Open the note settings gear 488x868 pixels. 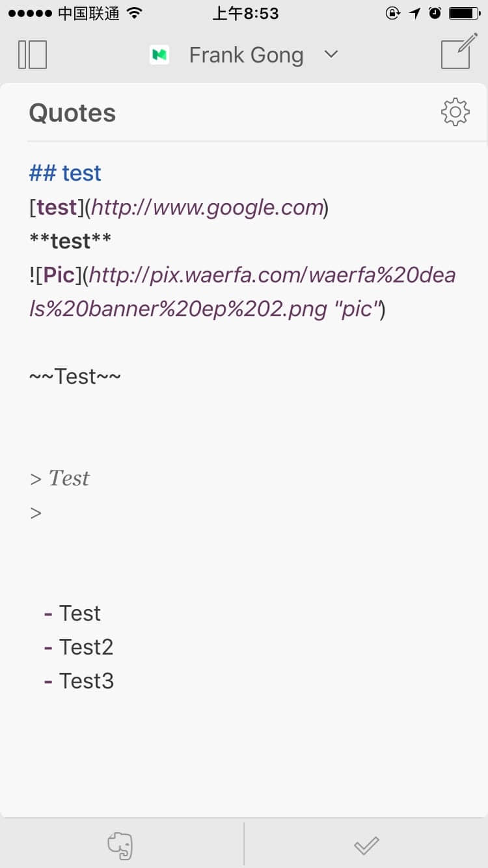455,113
